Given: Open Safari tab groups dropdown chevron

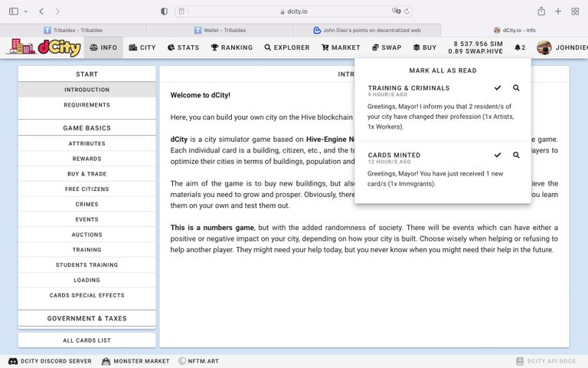Looking at the screenshot, I should (25, 11).
